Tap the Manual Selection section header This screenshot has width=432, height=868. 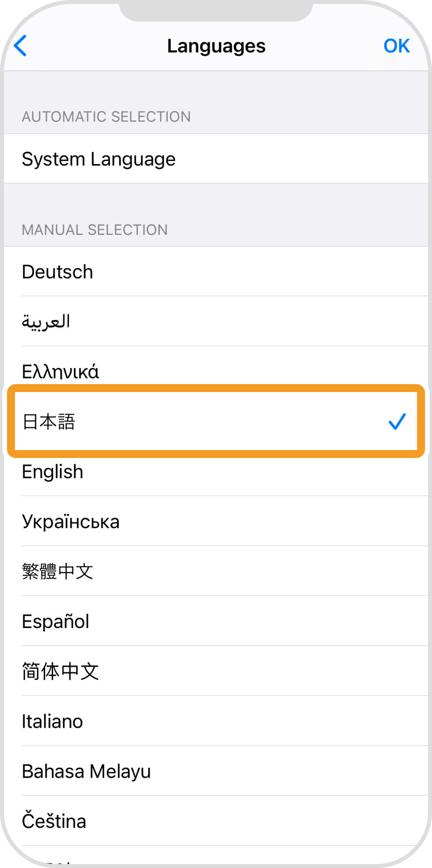95,230
